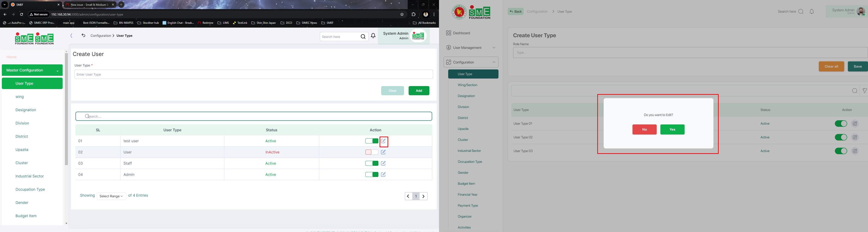Edit User Type 02 in the mockup
Screen dimensions: 868x232
855,137
